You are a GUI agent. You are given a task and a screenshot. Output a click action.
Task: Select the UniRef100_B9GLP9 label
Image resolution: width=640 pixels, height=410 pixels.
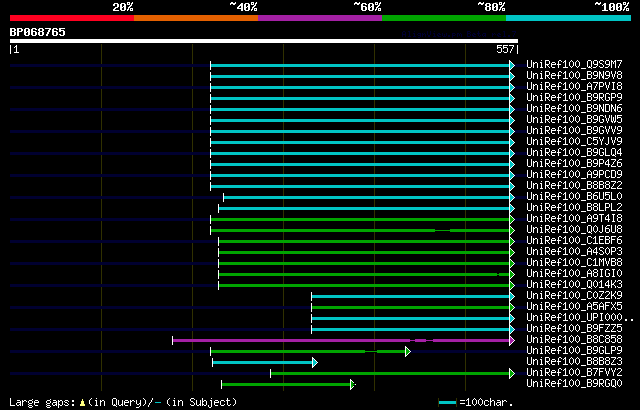click(574, 351)
